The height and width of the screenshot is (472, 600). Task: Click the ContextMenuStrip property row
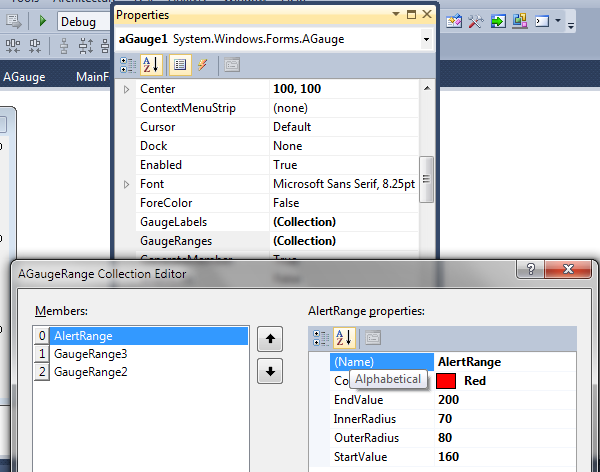pyautogui.click(x=277, y=108)
